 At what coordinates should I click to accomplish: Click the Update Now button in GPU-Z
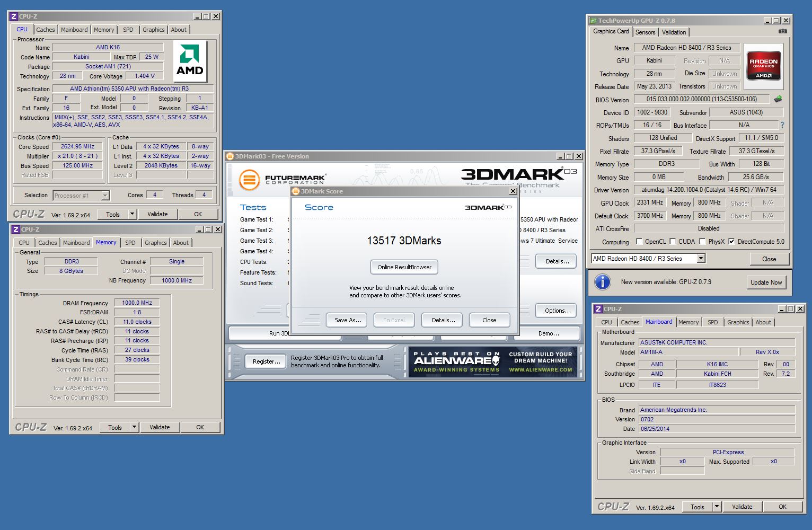pyautogui.click(x=766, y=282)
